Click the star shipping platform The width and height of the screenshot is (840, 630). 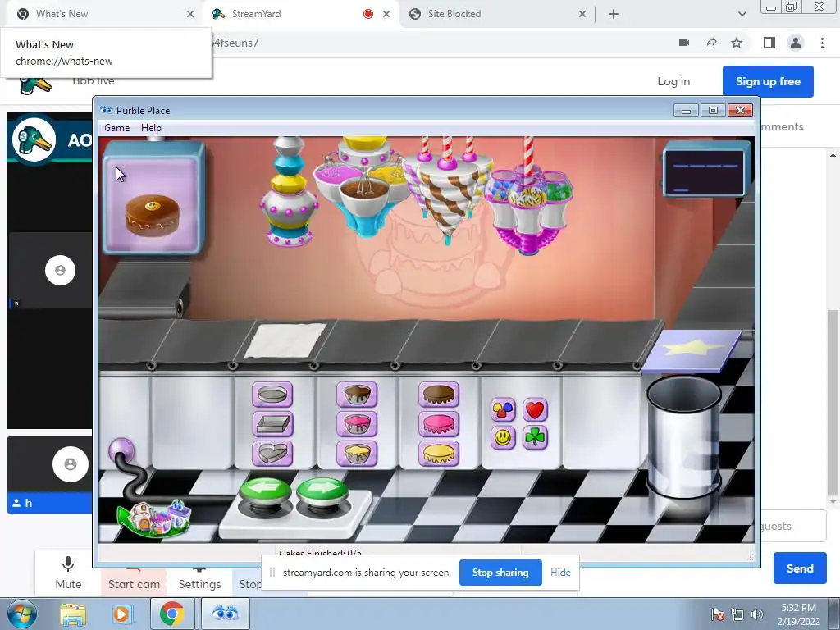pyautogui.click(x=692, y=350)
